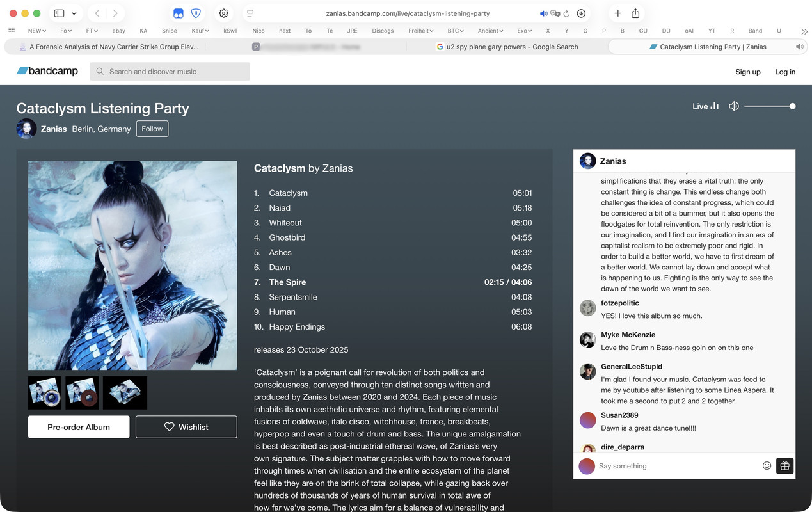Open the ebay bookmark
The width and height of the screenshot is (812, 512).
118,31
